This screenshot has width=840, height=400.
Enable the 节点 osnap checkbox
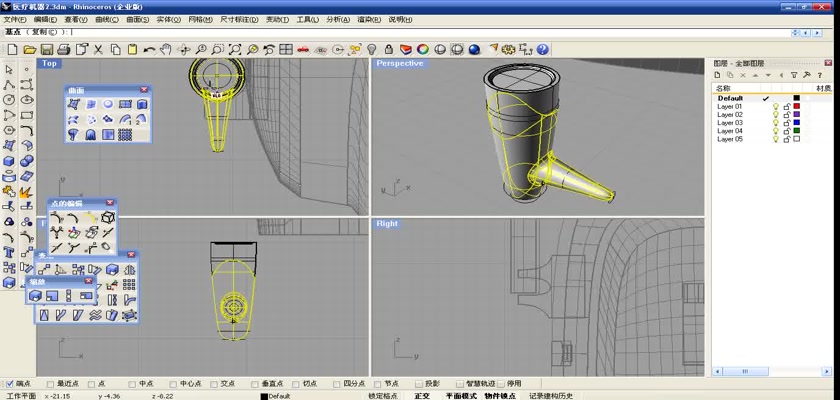tap(378, 384)
